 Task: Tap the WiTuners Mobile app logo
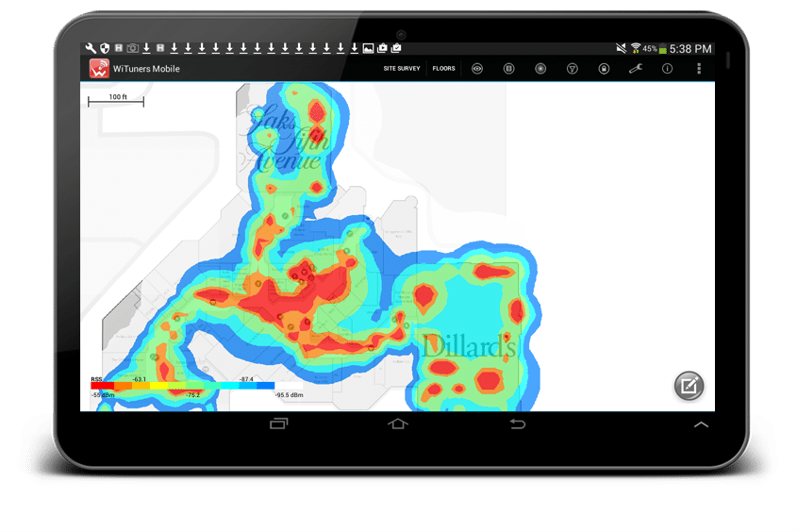pyautogui.click(x=99, y=69)
